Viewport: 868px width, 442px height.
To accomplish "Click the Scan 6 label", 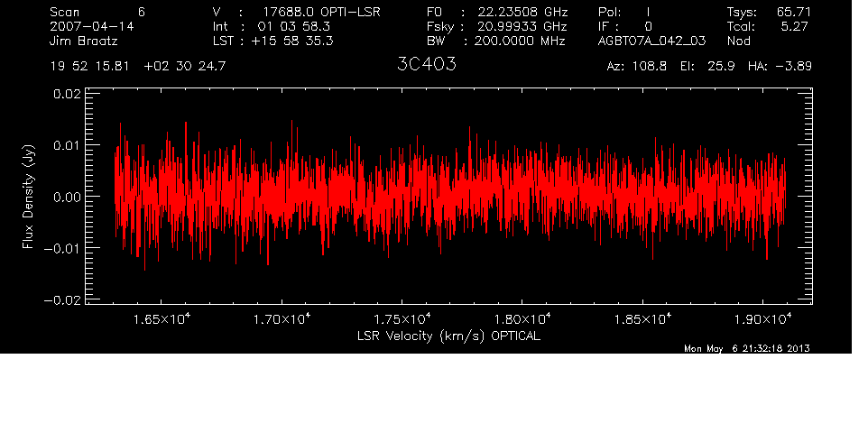I will point(97,12).
